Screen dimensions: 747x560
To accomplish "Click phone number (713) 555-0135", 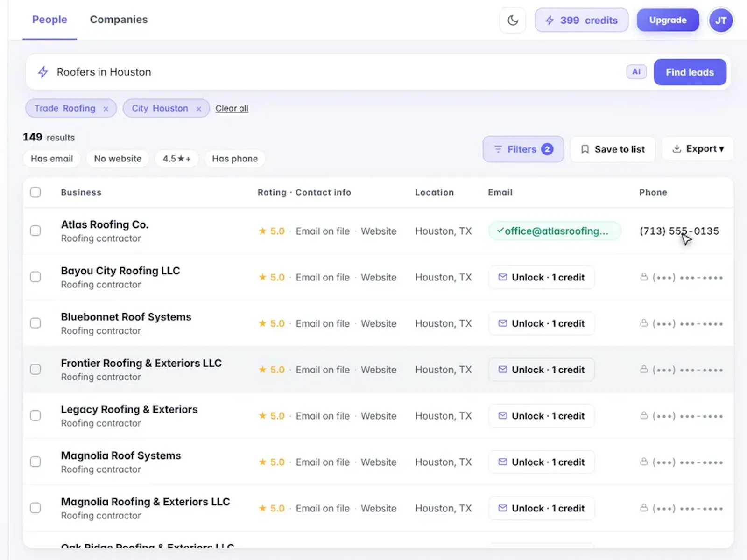I will pyautogui.click(x=679, y=231).
